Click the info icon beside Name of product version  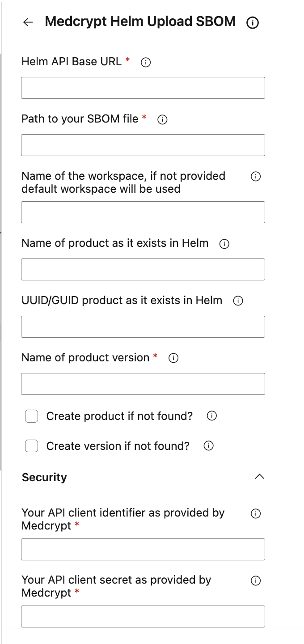point(173,358)
